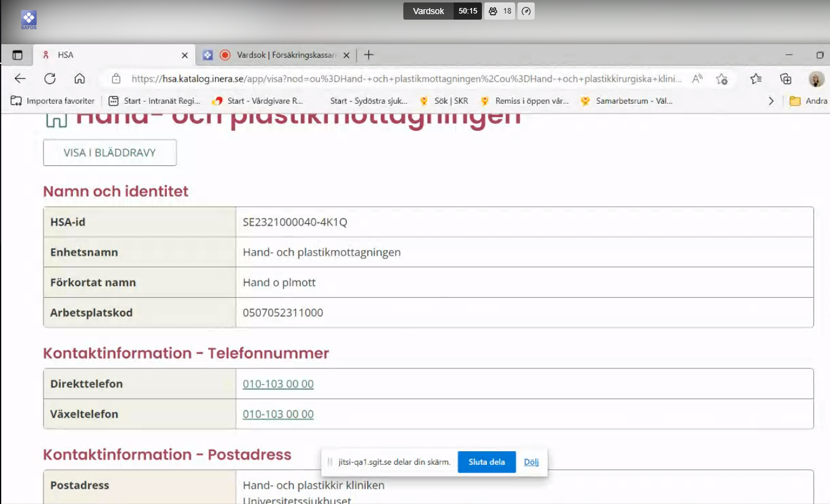Open the participants count indicator
Screen dimensions: 830x504
[x=500, y=11]
